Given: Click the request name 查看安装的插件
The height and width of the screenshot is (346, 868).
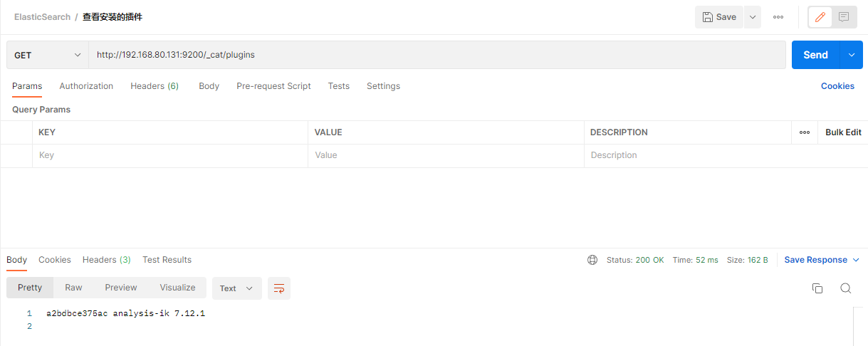Looking at the screenshot, I should [x=113, y=16].
